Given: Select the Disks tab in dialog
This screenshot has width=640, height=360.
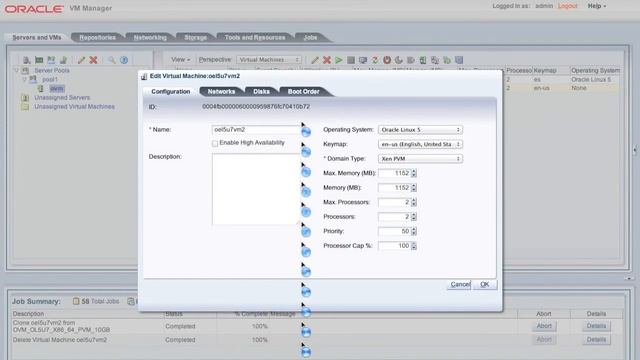Looking at the screenshot, I should coord(261,91).
